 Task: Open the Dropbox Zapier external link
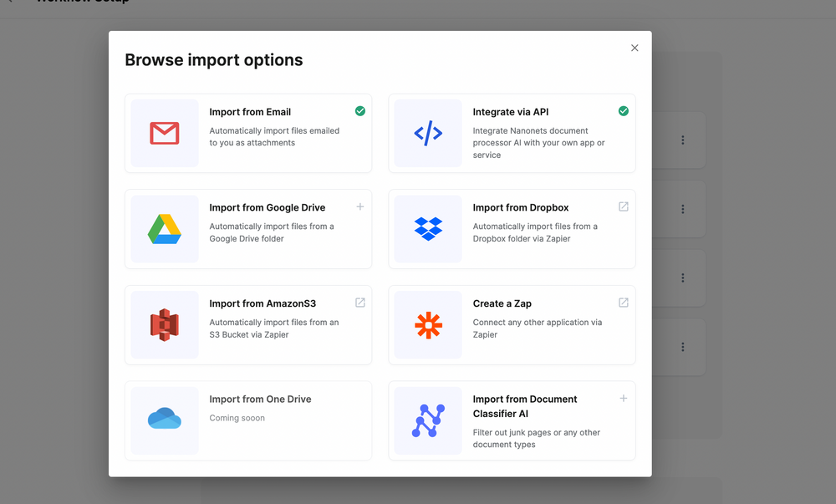[x=623, y=206]
